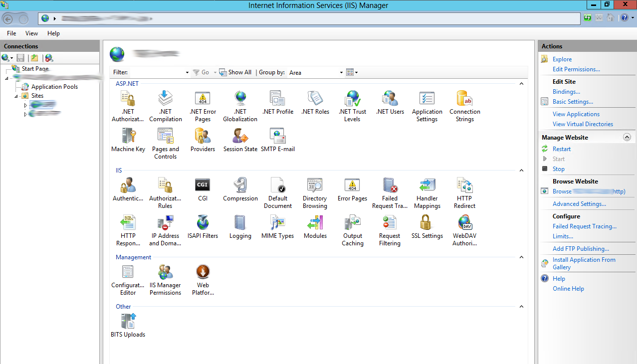Open SMTP E-mail feature
637x364 pixels.
(x=278, y=140)
